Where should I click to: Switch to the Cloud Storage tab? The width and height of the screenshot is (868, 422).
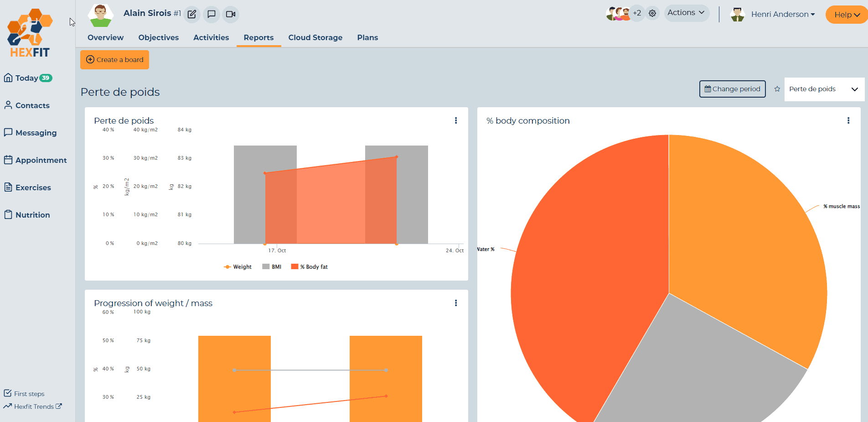[x=315, y=37]
